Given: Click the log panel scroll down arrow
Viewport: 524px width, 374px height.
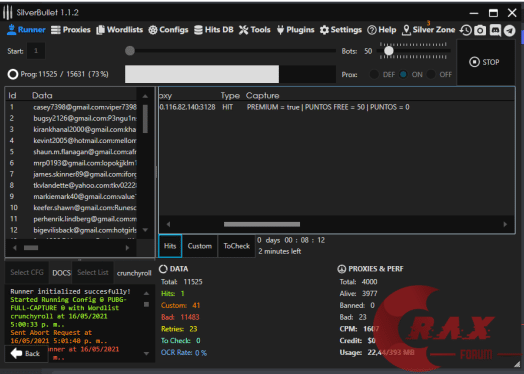Looking at the screenshot, I should pyautogui.click(x=146, y=353).
